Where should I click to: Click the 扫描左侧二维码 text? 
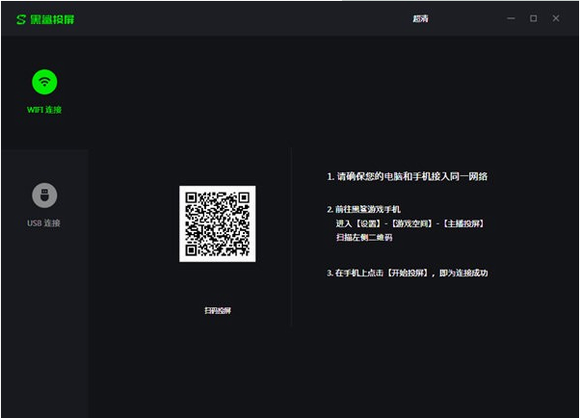pyautogui.click(x=364, y=237)
